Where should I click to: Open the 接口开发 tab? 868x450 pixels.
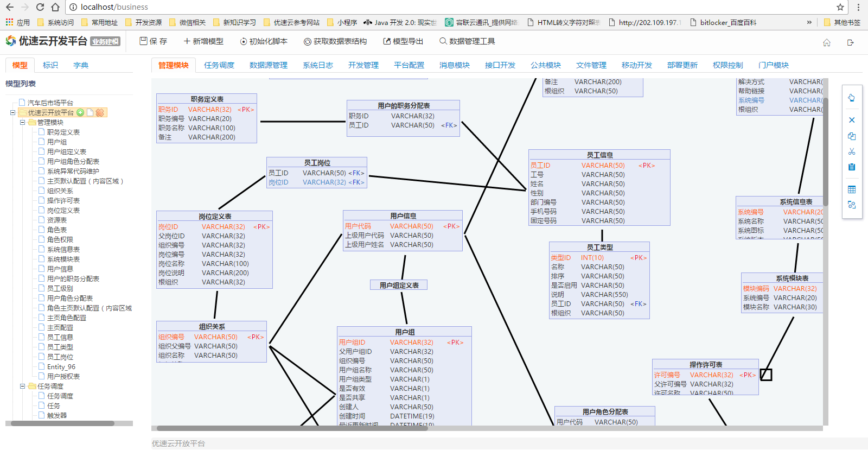[500, 65]
